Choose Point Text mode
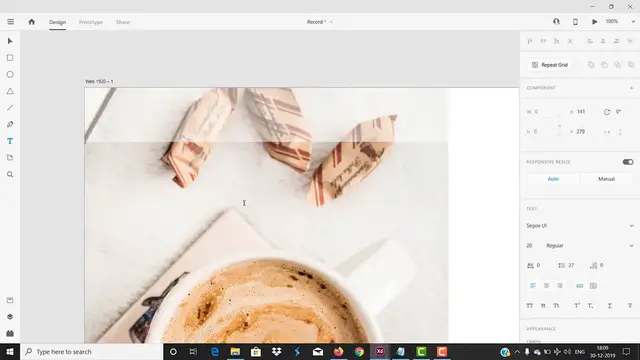Image resolution: width=640 pixels, height=360 pixels. (x=580, y=286)
